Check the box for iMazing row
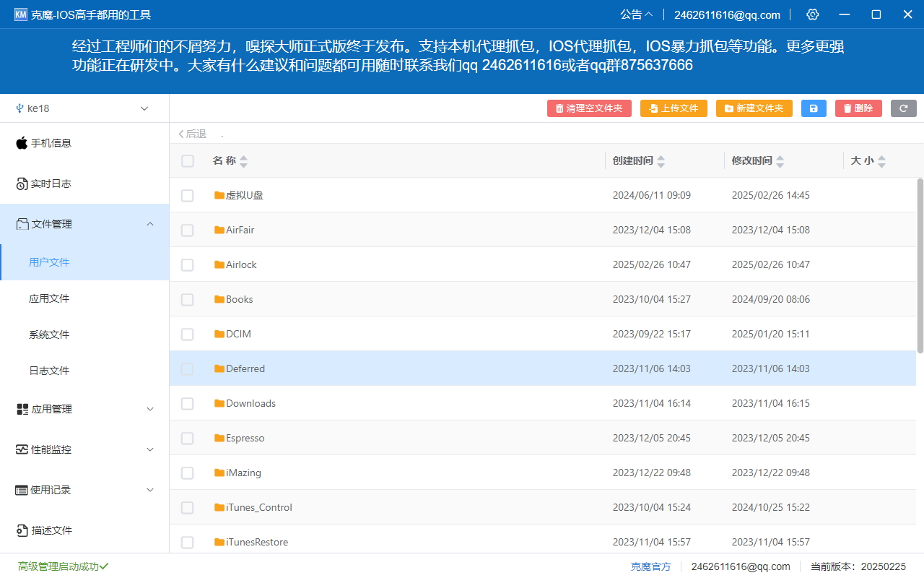924x578 pixels. pyautogui.click(x=188, y=473)
